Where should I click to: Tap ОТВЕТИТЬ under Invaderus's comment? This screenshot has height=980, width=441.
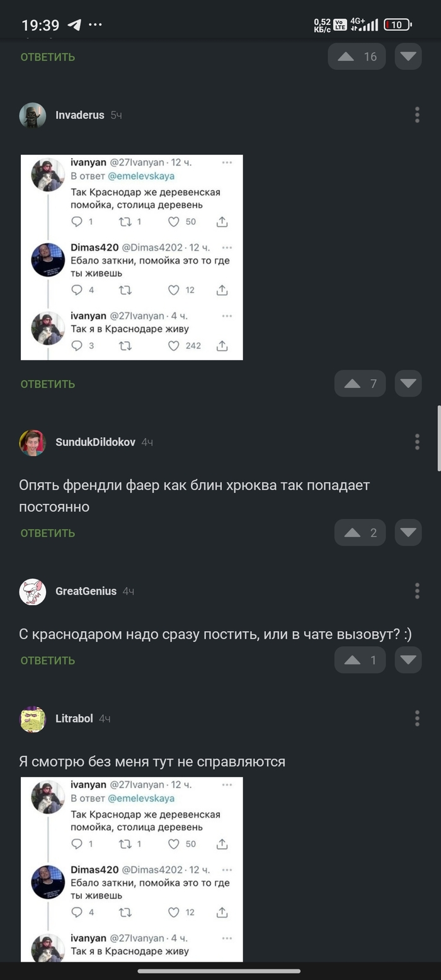[x=48, y=384]
